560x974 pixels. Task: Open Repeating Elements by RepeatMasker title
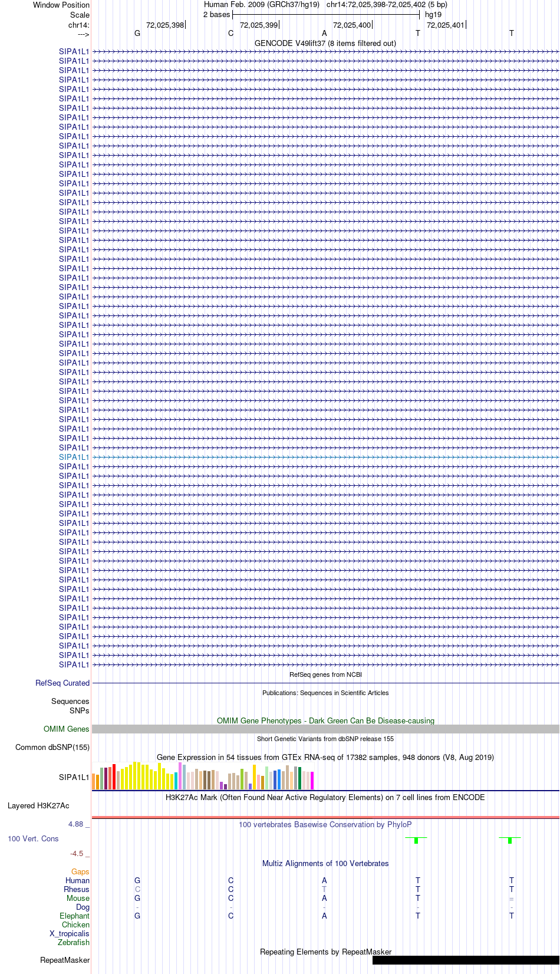pyautogui.click(x=325, y=952)
